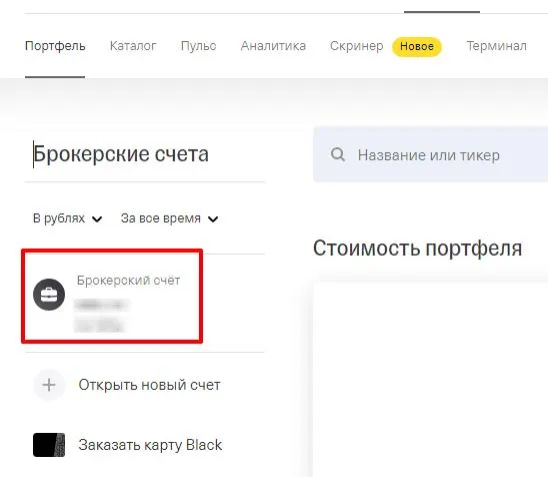The image size is (548, 477).
Task: Go to the Скринер tab
Action: [356, 46]
